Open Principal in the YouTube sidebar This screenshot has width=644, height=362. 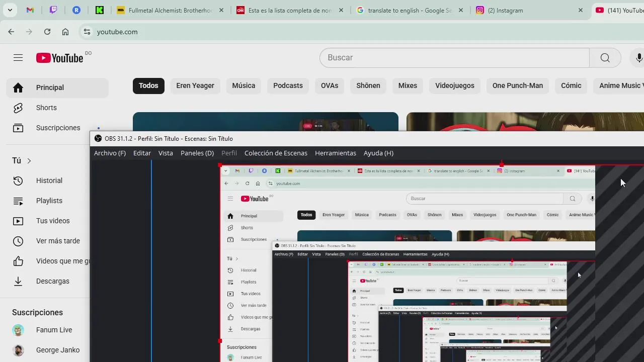[x=57, y=87]
